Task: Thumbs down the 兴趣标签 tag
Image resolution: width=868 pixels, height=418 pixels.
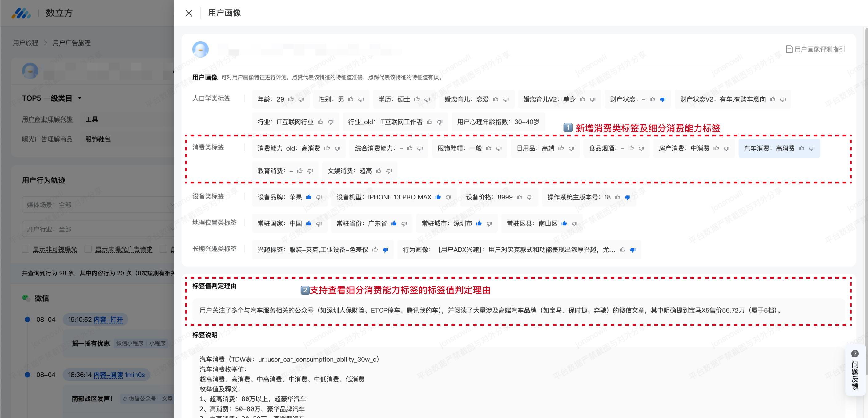Action: click(385, 250)
